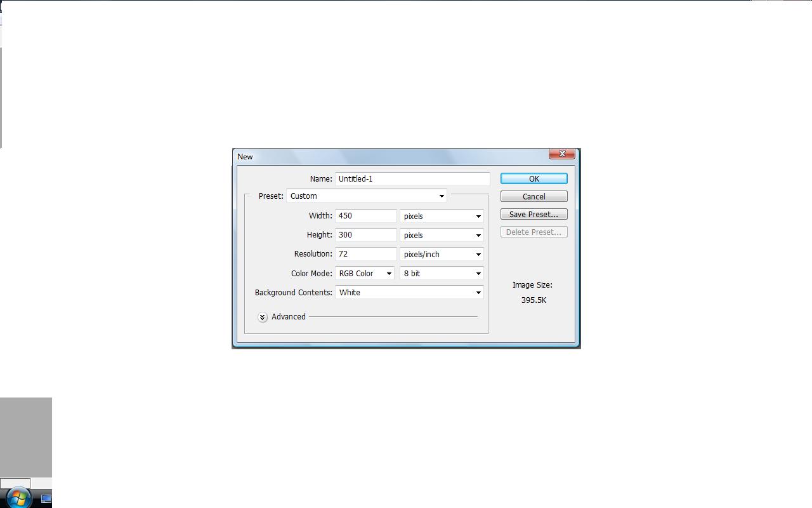Expand the Advanced options section
Viewport: 812px width, 508px height.
tap(263, 317)
